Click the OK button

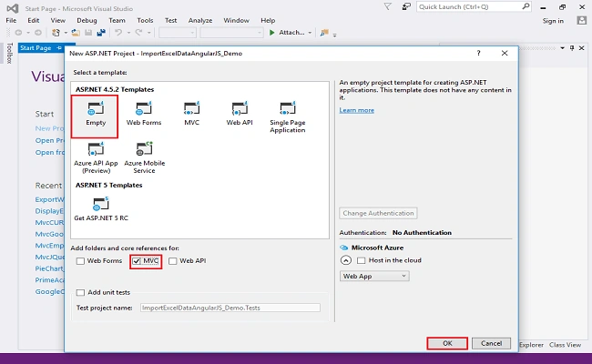pos(447,343)
